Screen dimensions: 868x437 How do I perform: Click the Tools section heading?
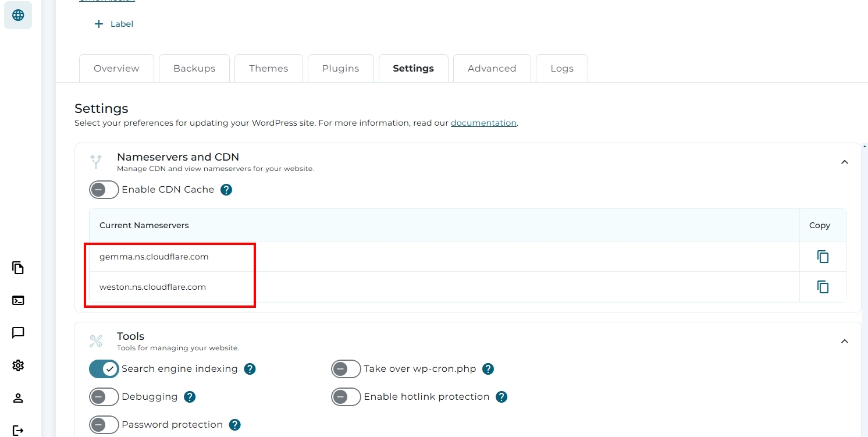130,336
